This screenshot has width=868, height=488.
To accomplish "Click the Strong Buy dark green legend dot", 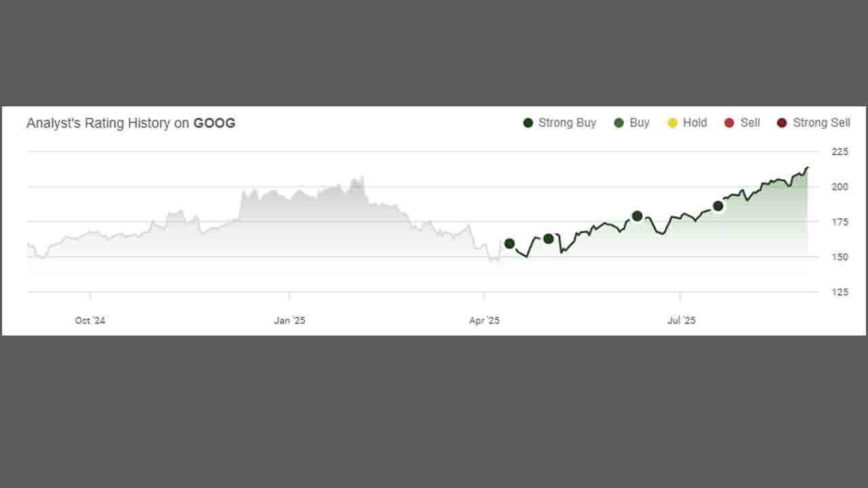I will [x=528, y=123].
